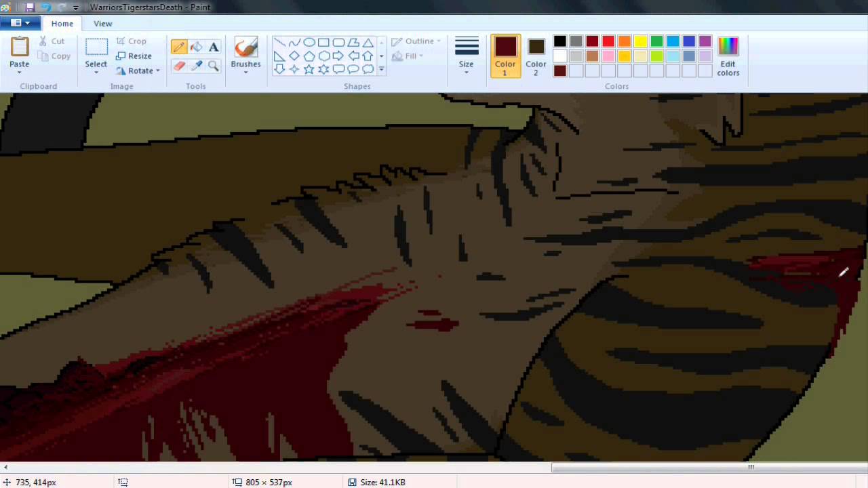Click the Crop button
Viewport: 868px width, 488px height.
click(x=132, y=41)
